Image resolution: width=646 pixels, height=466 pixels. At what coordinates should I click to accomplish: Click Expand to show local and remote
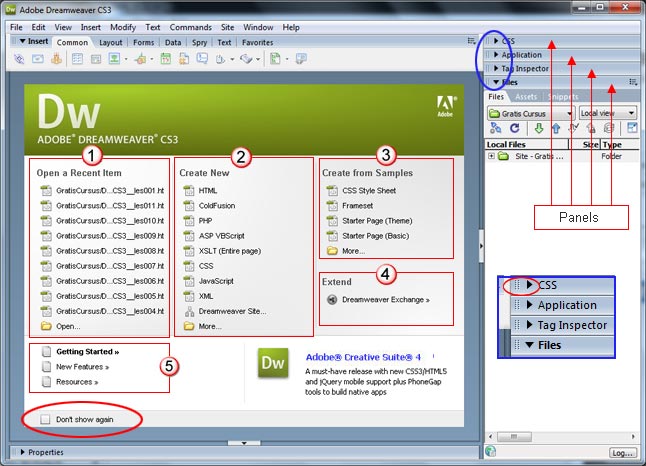[x=632, y=128]
